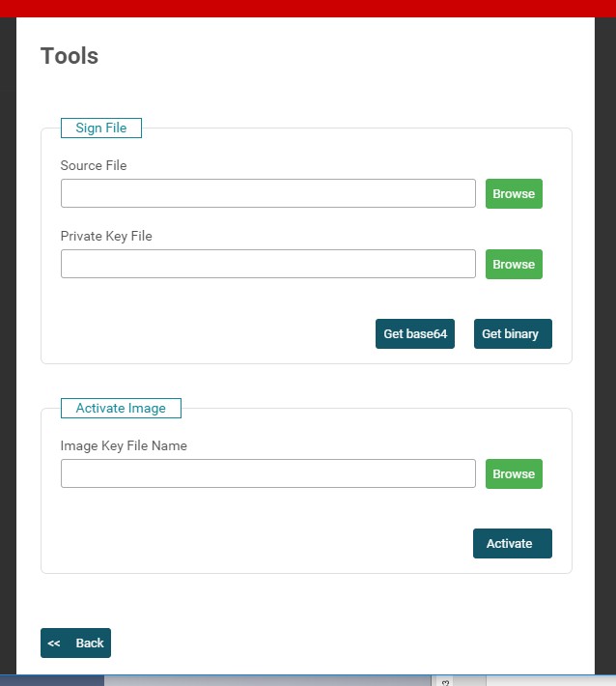Browse for the Source File

(514, 193)
